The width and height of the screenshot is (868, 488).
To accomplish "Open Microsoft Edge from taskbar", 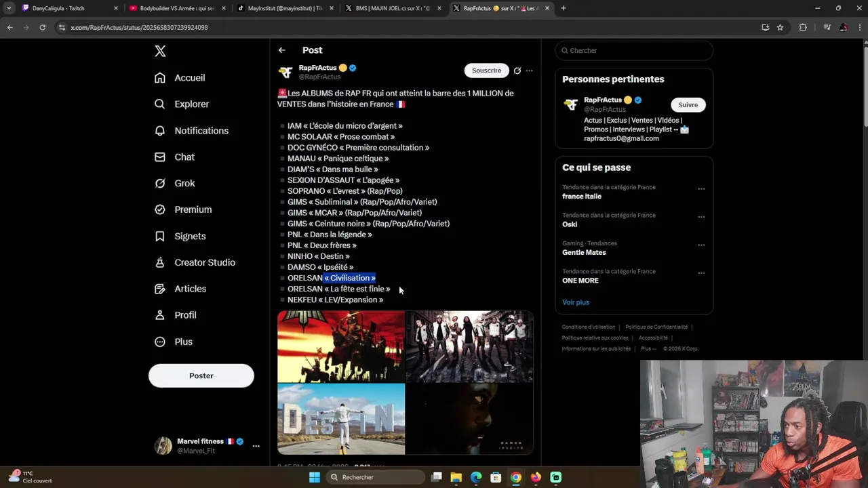I will [x=476, y=477].
